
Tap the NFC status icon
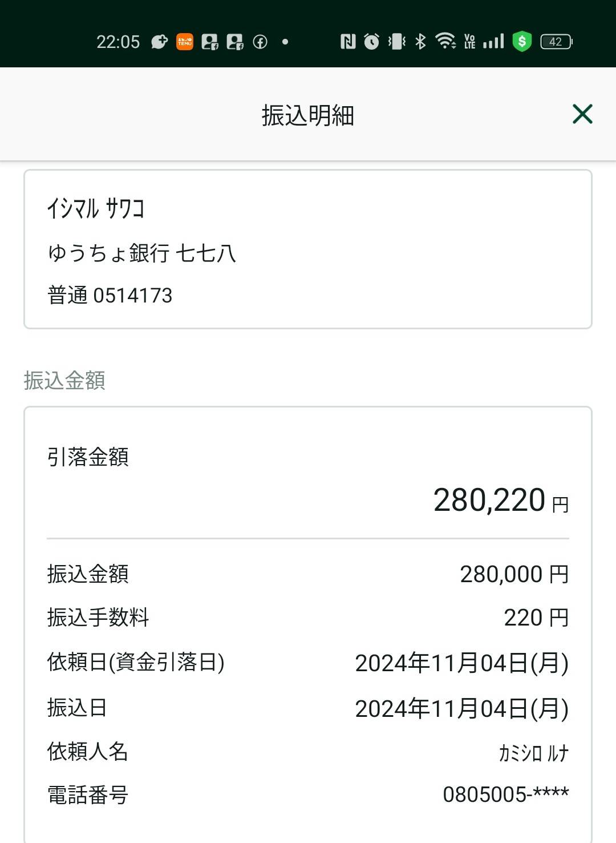click(x=348, y=41)
